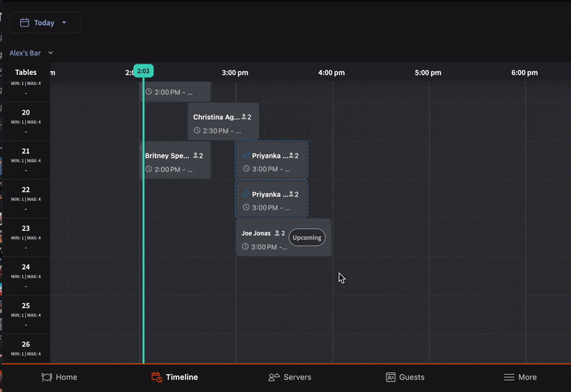Screen dimensions: 571x392
Task: Select table 24 row header
Action: pos(26,276)
